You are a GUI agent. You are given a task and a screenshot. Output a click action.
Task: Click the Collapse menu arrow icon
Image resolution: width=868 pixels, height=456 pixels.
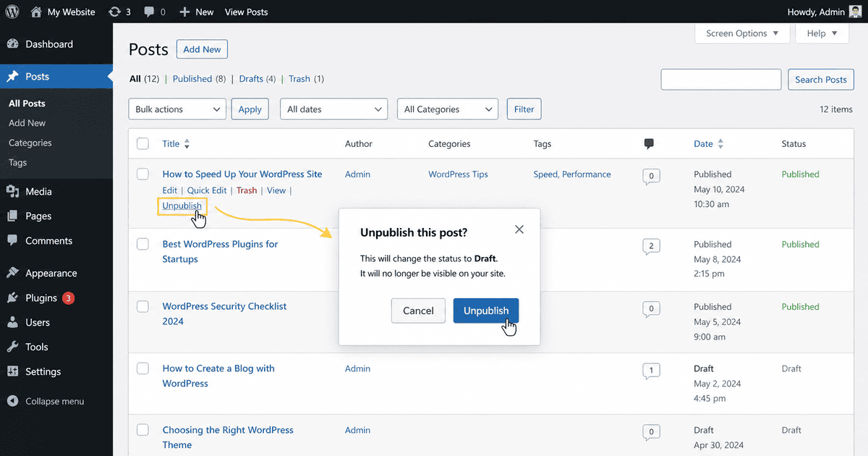pos(12,401)
